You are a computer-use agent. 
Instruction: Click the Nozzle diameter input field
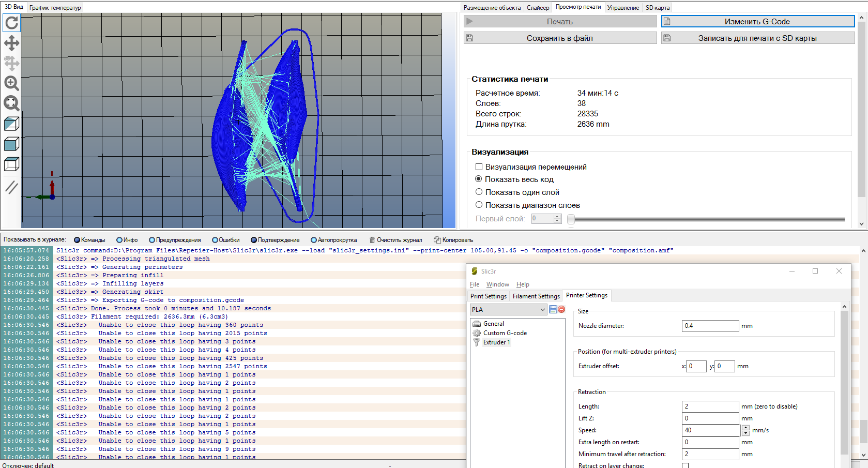(x=710, y=326)
